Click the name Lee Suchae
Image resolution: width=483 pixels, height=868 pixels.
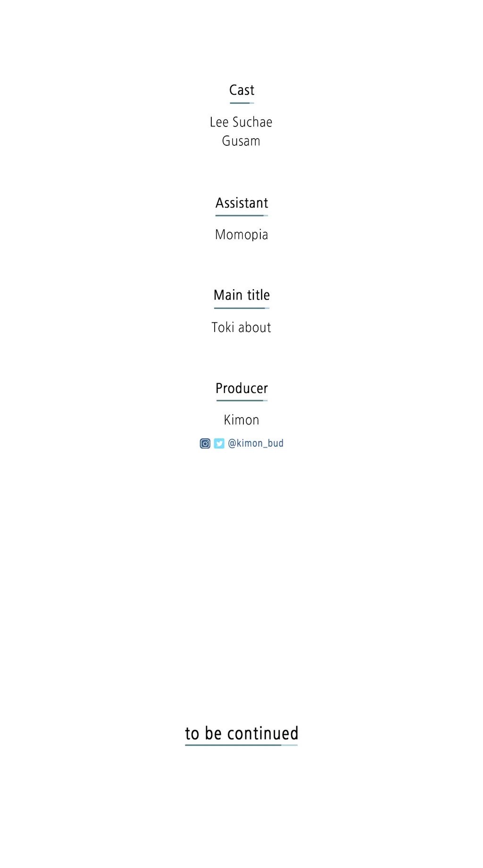point(241,122)
